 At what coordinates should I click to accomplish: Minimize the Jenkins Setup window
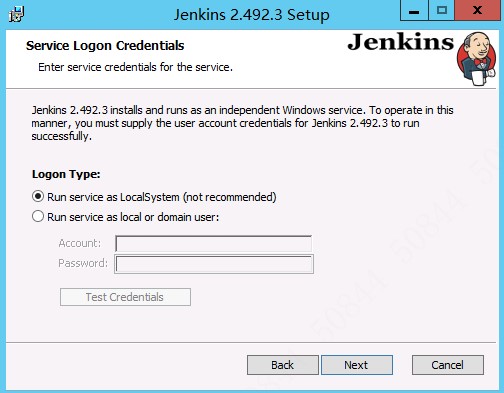point(414,10)
